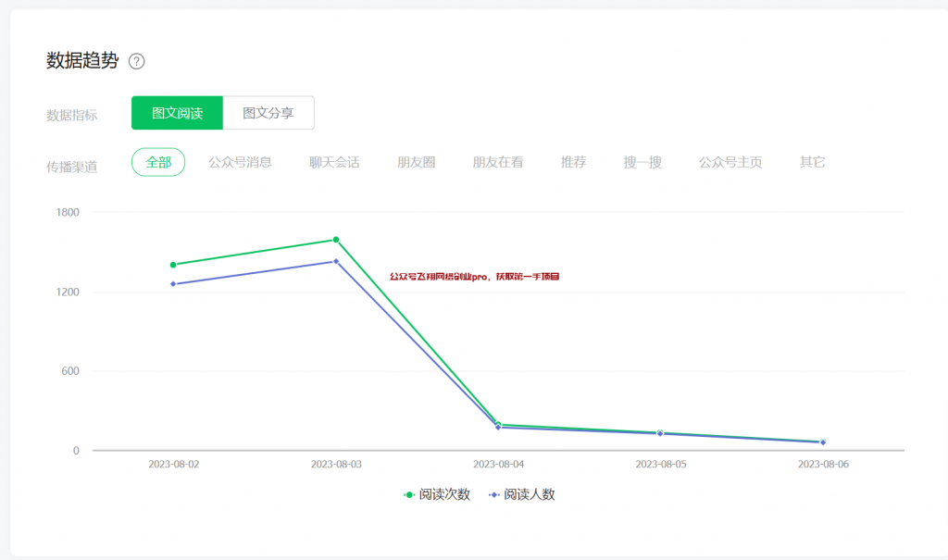
Task: Select the 图文阅读 metric tab
Action: coord(177,112)
